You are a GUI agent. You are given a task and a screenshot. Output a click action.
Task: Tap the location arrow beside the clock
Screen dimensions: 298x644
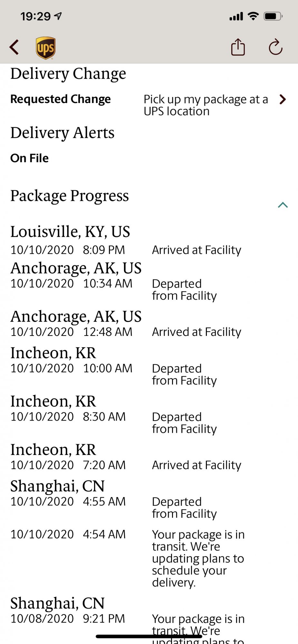pos(58,16)
